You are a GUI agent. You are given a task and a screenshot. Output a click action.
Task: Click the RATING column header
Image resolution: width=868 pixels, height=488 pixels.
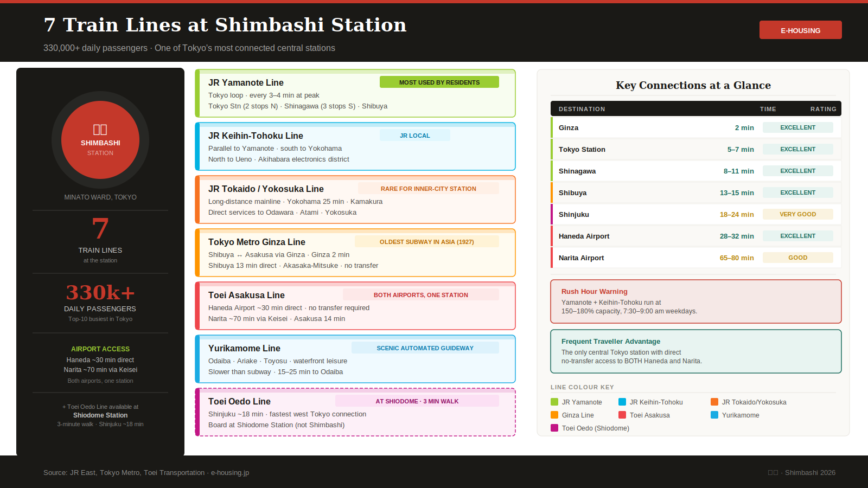[x=824, y=109]
